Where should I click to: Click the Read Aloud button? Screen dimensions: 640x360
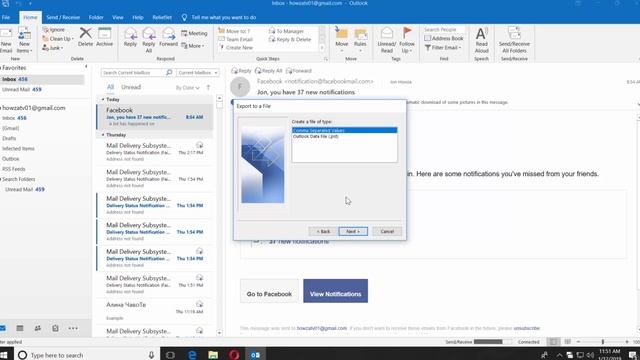coord(482,40)
